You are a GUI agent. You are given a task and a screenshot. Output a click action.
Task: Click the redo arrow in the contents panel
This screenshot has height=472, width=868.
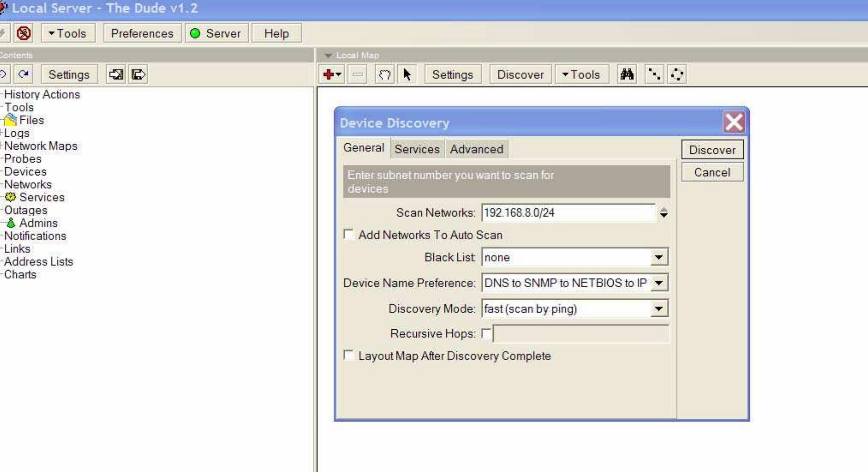point(24,74)
